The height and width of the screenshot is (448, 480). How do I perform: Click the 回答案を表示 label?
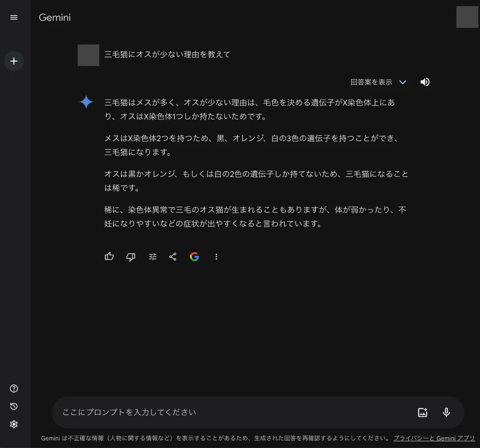click(x=371, y=82)
